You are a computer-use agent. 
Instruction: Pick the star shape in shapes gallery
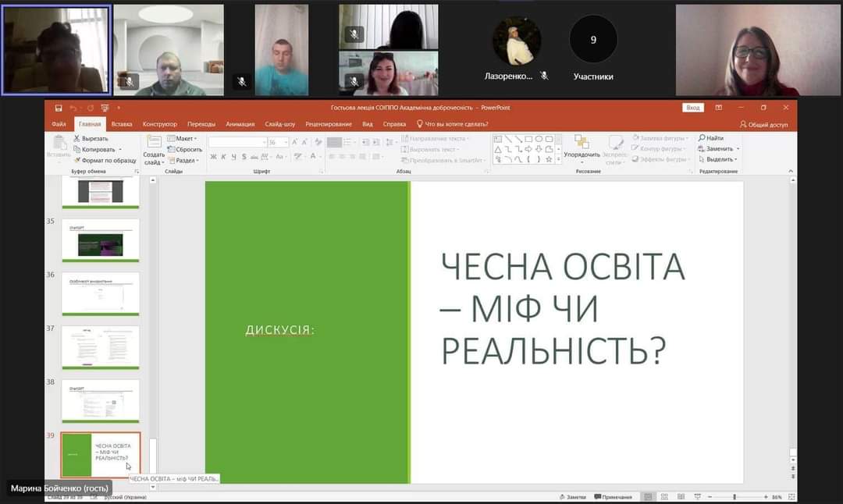click(x=549, y=160)
